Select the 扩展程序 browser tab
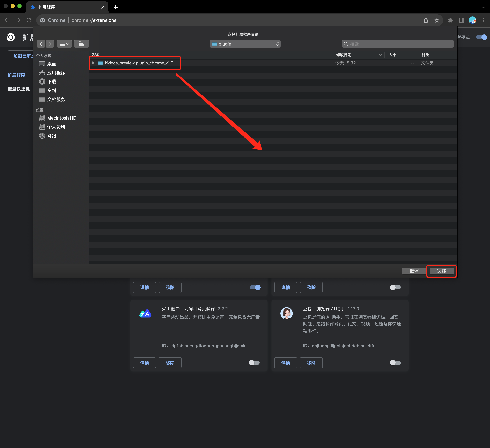The image size is (490, 448). click(67, 7)
